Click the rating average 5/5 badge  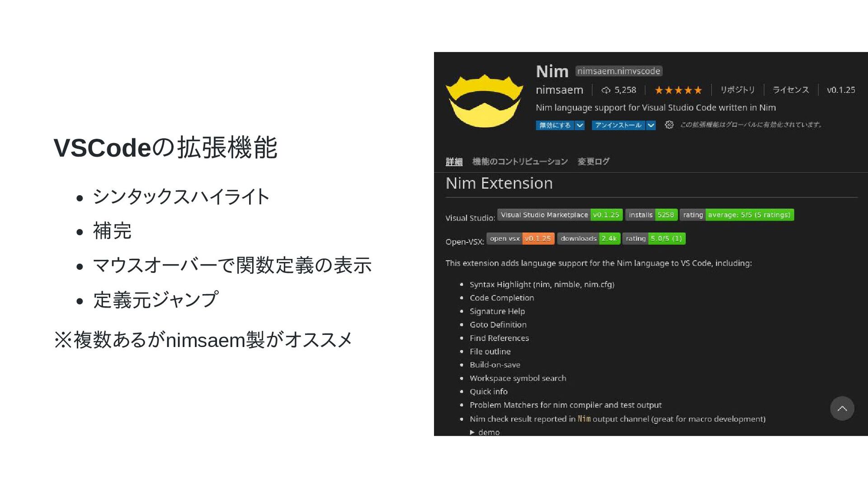pos(737,215)
